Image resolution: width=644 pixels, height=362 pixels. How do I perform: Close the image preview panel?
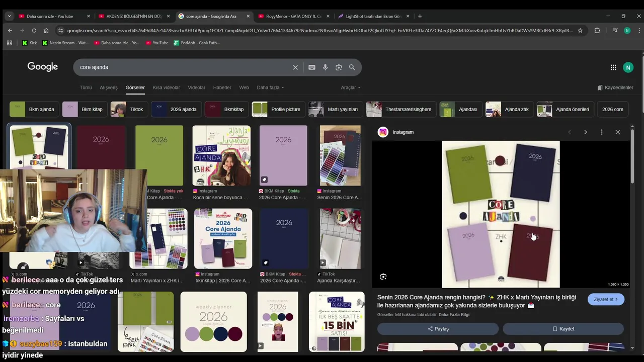click(618, 132)
